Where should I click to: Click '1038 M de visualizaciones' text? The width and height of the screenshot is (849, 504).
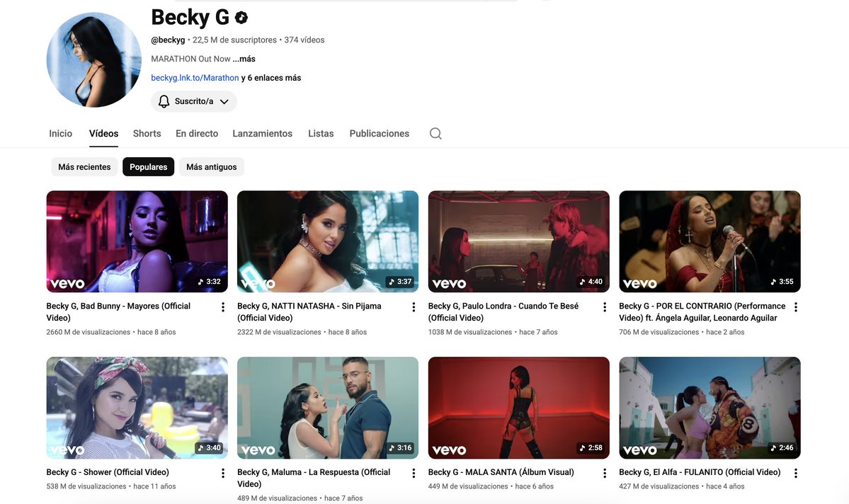tap(470, 332)
